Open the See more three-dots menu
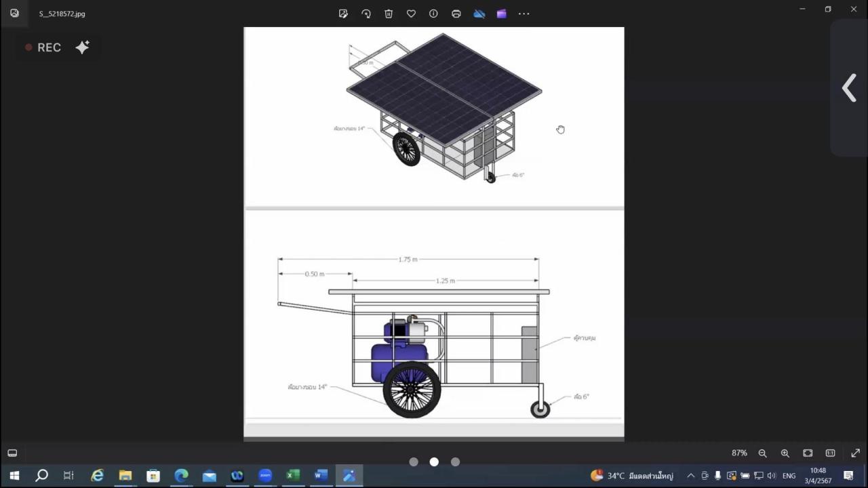This screenshot has width=868, height=488. pyautogui.click(x=524, y=14)
